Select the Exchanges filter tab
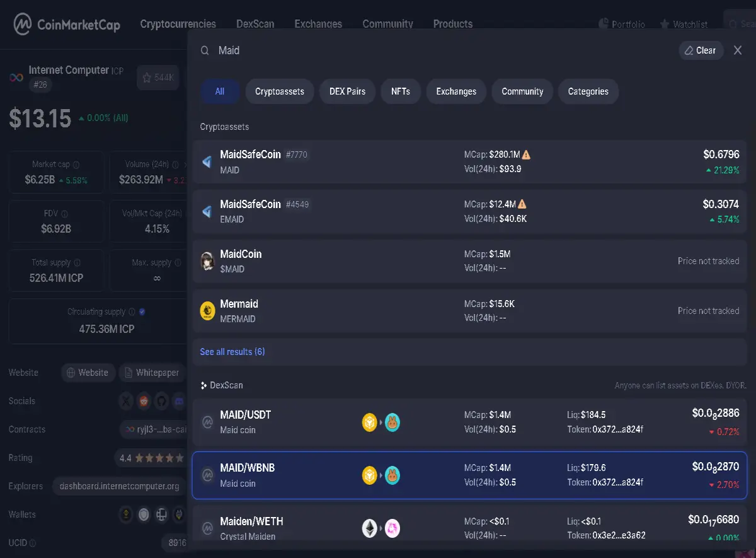The image size is (756, 558). click(456, 91)
